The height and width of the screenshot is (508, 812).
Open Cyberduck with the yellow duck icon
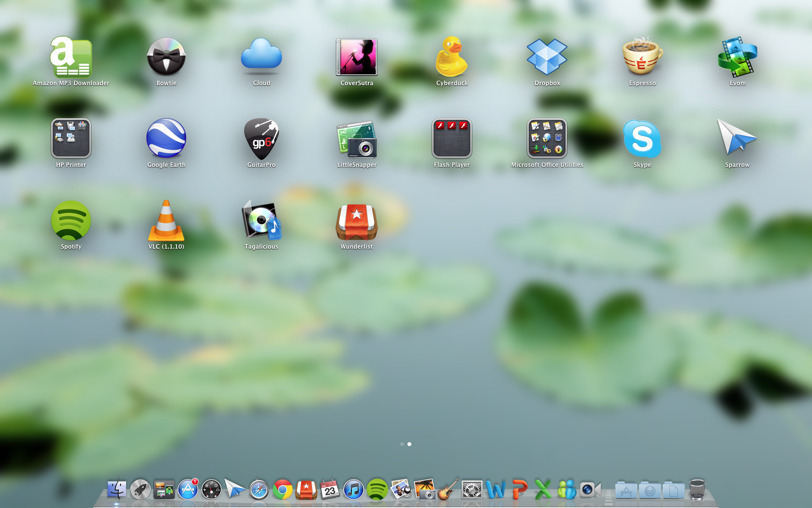point(452,57)
